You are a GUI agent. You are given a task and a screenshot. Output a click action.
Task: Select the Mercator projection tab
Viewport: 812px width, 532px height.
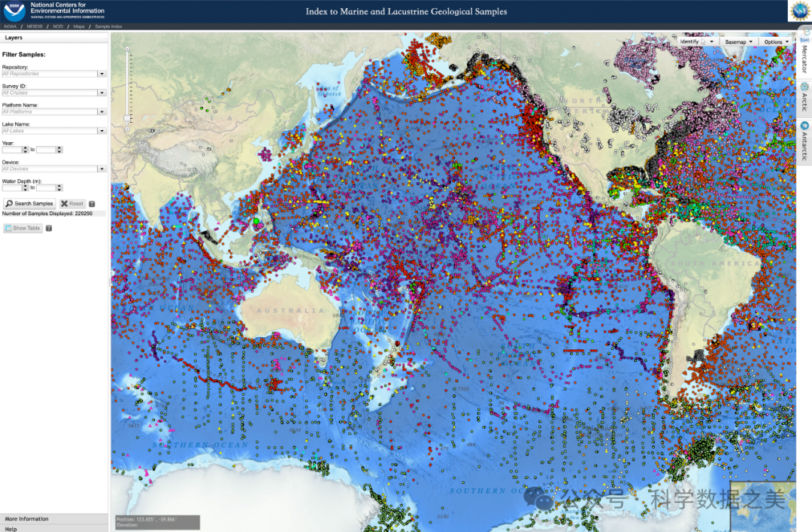pyautogui.click(x=804, y=54)
